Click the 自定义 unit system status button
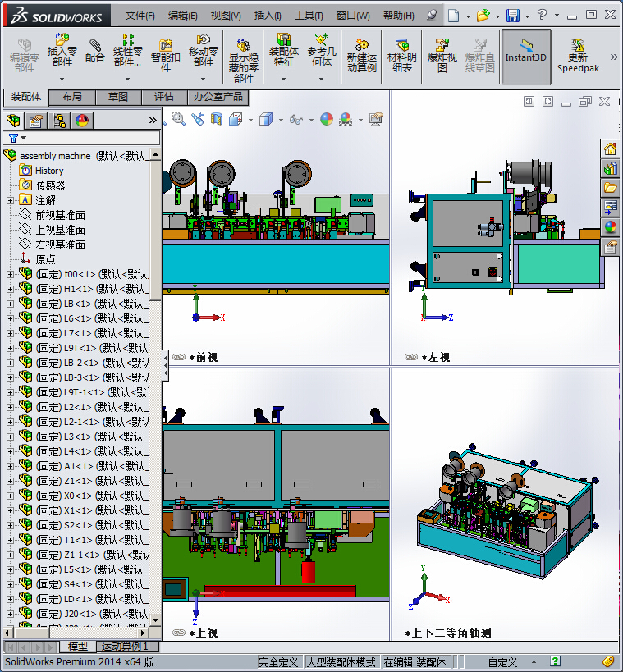 [502, 663]
